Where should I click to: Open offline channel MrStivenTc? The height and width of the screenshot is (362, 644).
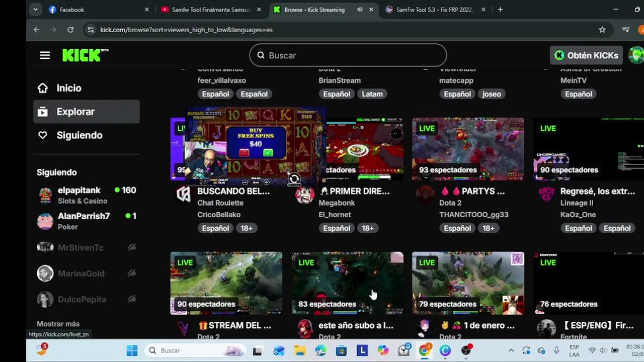[87, 247]
